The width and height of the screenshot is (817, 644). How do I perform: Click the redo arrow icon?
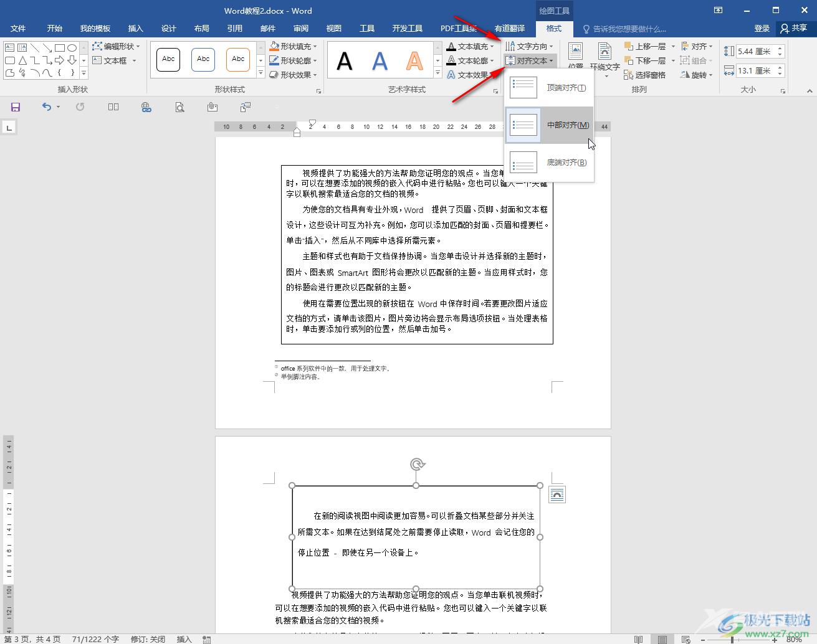(x=80, y=107)
